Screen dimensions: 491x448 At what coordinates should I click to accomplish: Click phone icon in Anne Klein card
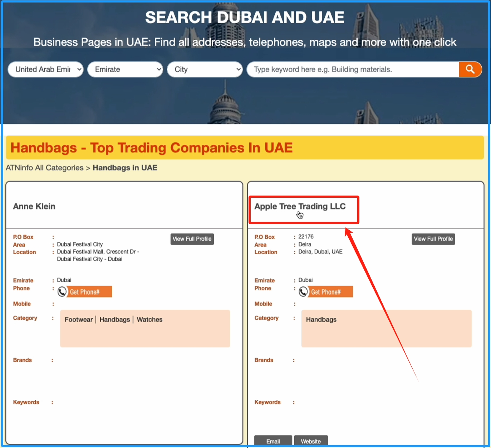[62, 292]
